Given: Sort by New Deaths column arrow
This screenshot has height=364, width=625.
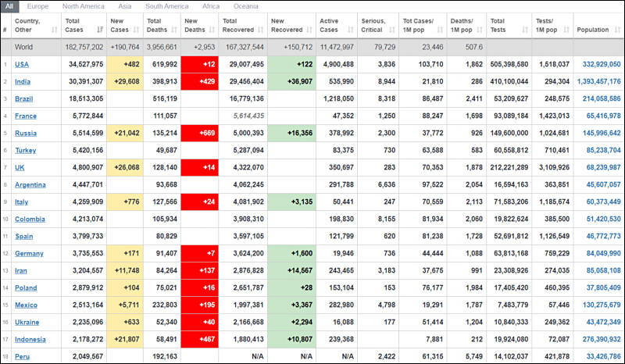Looking at the screenshot, I should [212, 30].
